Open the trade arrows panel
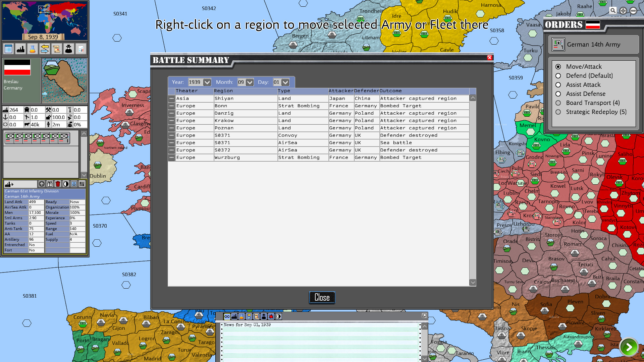This screenshot has height=362, width=644. point(44,49)
